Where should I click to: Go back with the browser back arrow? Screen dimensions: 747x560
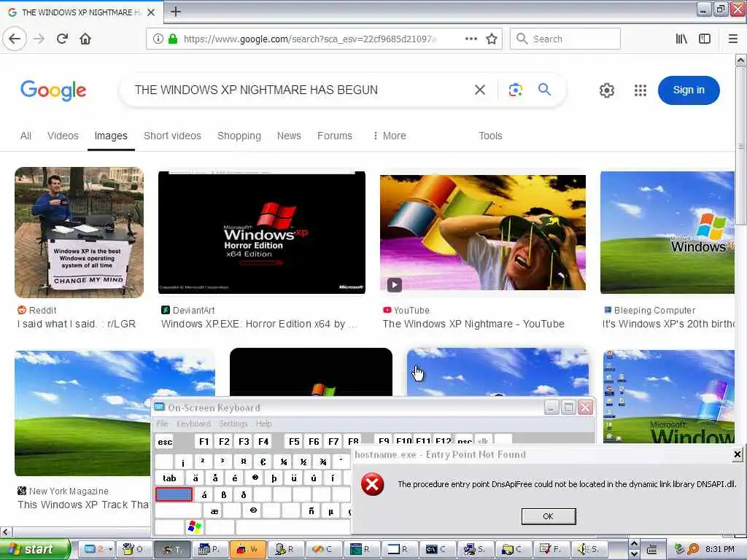pyautogui.click(x=15, y=39)
